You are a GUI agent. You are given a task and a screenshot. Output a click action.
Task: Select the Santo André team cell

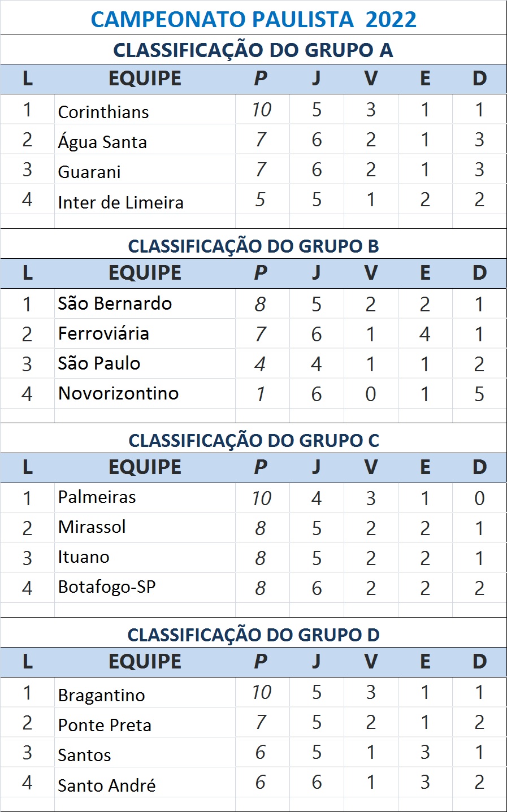point(107,785)
